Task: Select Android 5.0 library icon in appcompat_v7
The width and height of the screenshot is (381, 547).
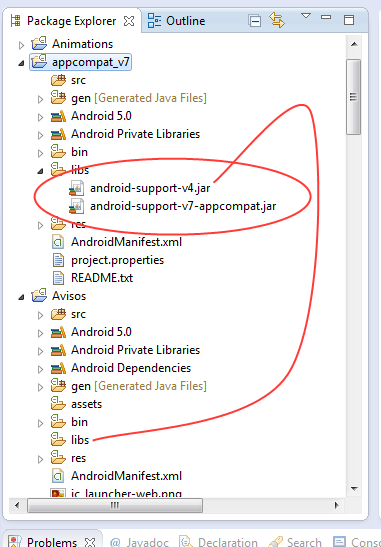Action: pos(58,116)
